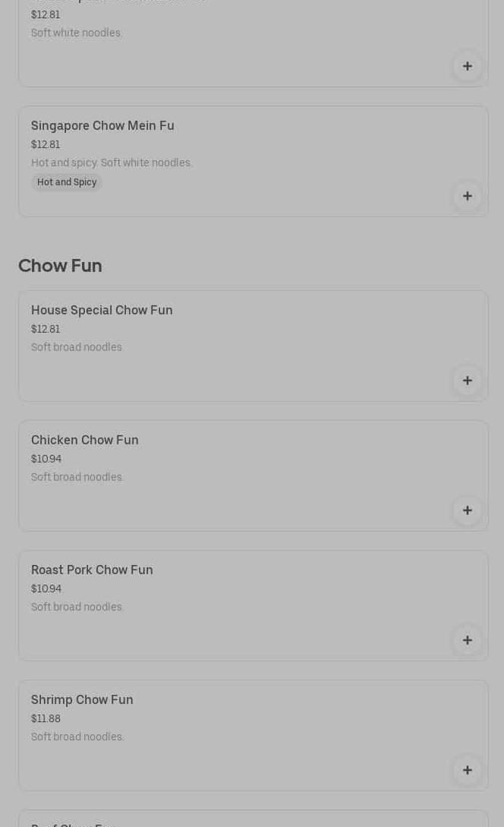Click Roast Pork Chow Fun's broad noodles description

[x=77, y=608]
